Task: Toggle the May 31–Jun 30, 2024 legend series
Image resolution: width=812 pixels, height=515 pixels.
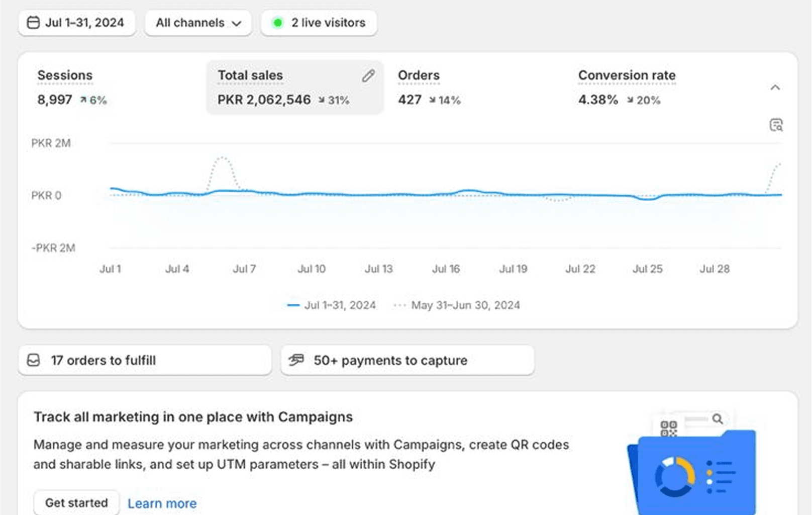Action: point(457,305)
